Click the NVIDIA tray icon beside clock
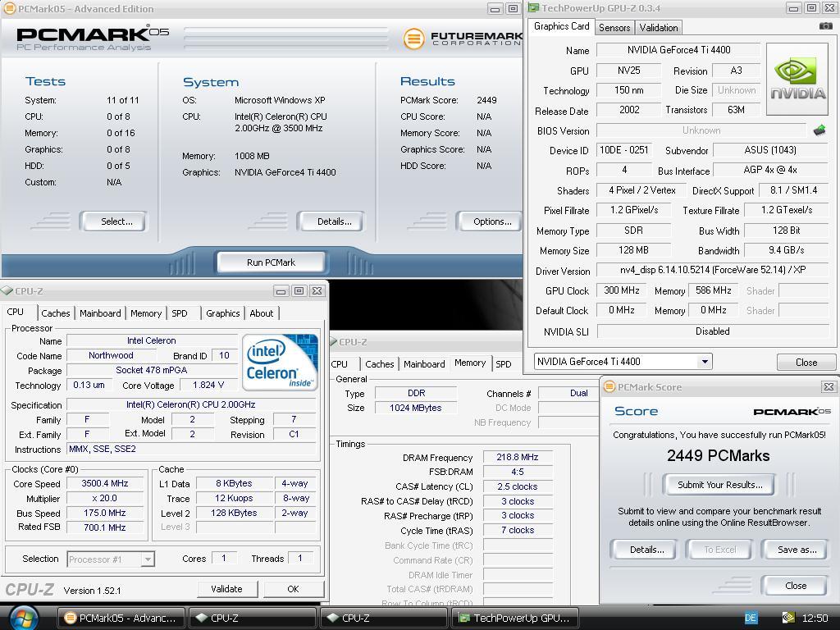The image size is (840, 630). pyautogui.click(x=788, y=618)
